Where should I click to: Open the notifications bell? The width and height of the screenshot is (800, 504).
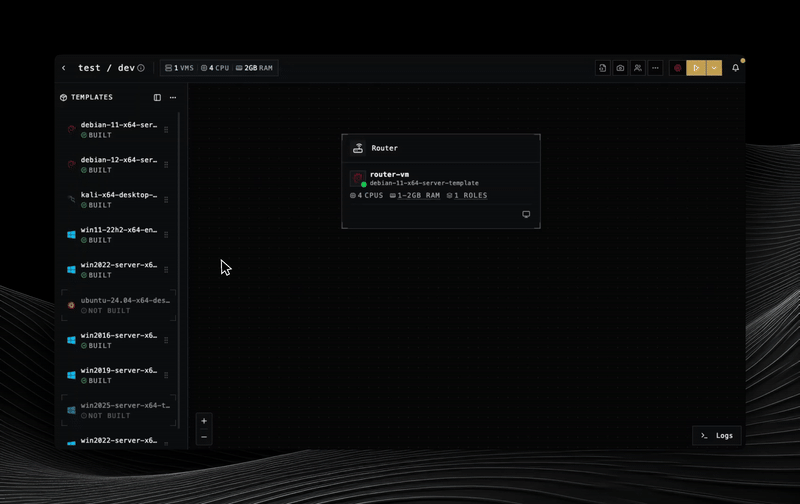pyautogui.click(x=736, y=68)
